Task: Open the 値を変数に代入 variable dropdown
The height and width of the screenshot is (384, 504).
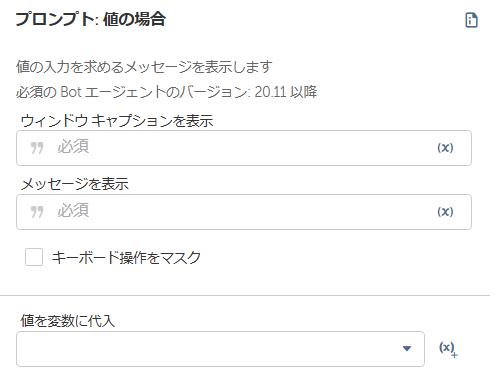Action: pos(220,349)
